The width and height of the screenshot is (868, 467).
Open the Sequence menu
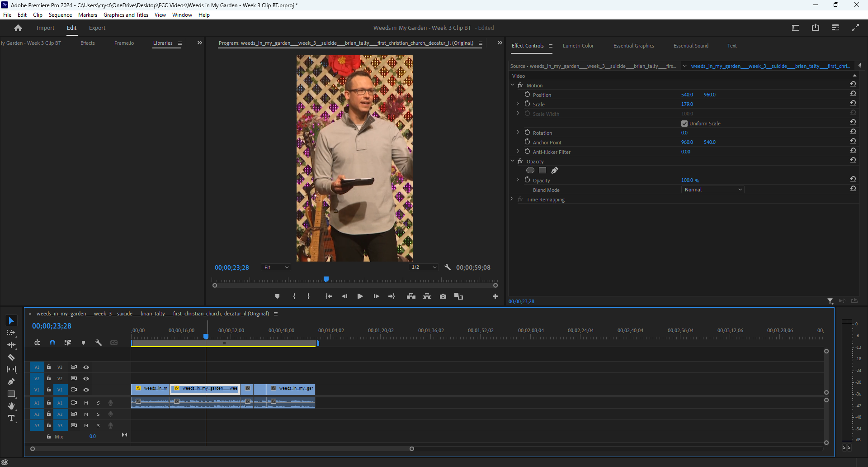click(x=60, y=14)
